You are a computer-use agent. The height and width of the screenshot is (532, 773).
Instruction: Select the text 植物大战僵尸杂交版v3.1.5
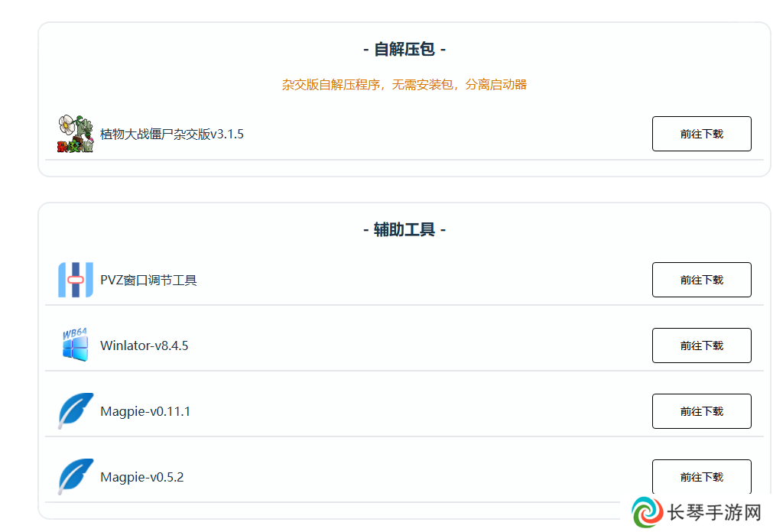172,134
